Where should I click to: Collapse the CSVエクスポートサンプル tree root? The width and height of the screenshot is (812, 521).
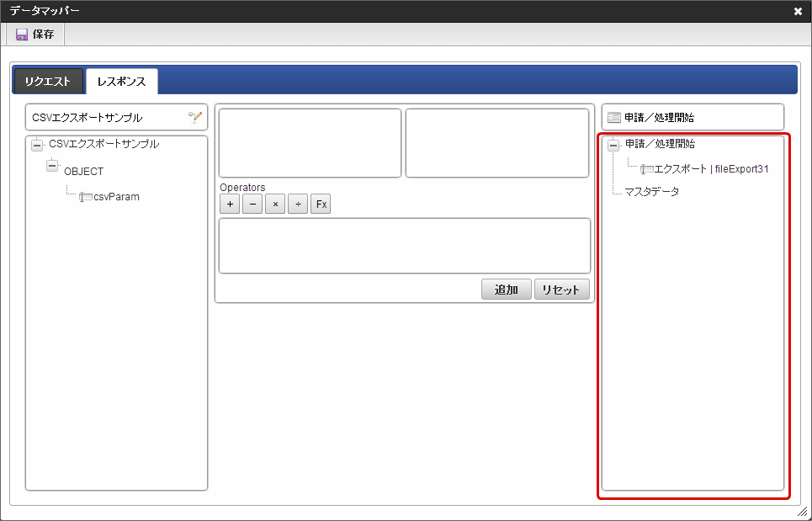point(37,145)
